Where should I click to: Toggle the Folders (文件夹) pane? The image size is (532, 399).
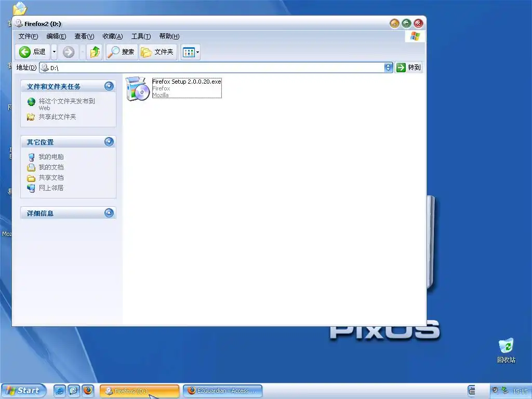tap(158, 52)
